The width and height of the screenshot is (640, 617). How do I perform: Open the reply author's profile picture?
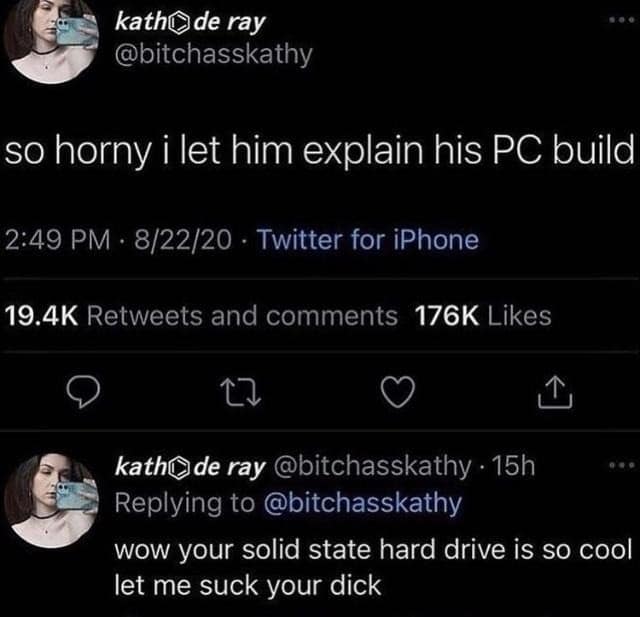coord(51,499)
